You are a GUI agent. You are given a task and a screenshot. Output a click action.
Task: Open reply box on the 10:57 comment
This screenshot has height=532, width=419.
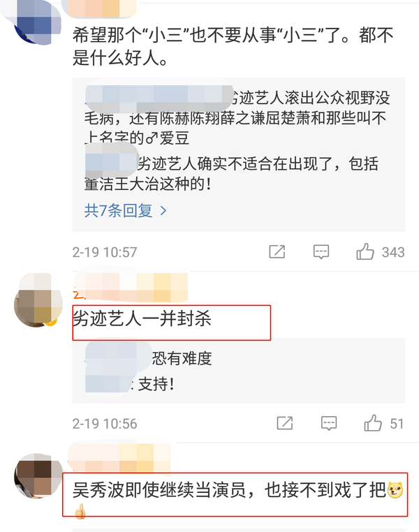coord(321,252)
